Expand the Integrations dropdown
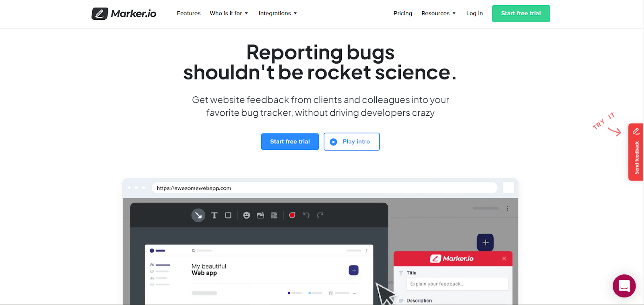 pyautogui.click(x=278, y=13)
